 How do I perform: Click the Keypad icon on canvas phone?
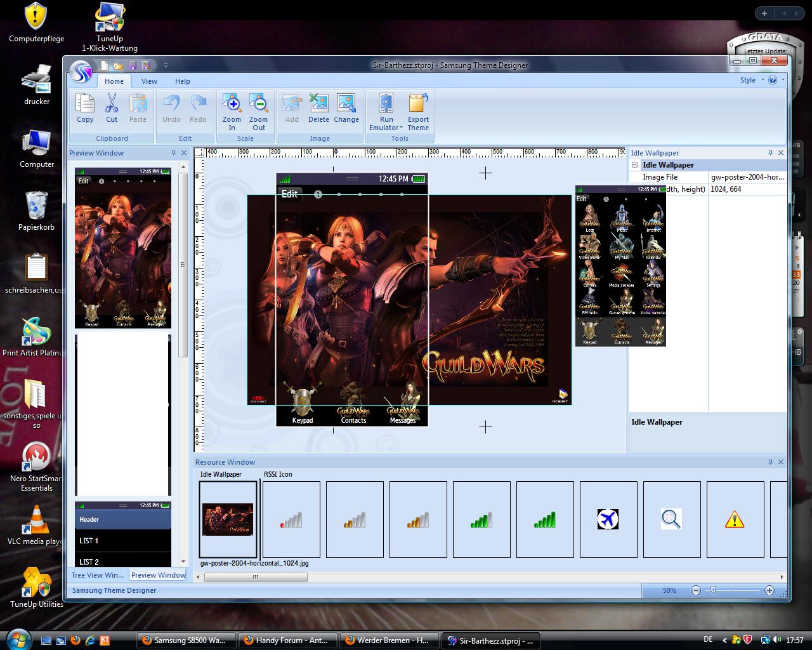click(x=302, y=404)
